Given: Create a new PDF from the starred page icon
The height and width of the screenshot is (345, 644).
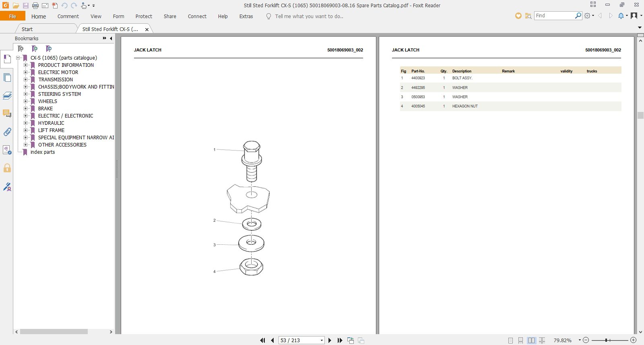Looking at the screenshot, I should click(55, 6).
